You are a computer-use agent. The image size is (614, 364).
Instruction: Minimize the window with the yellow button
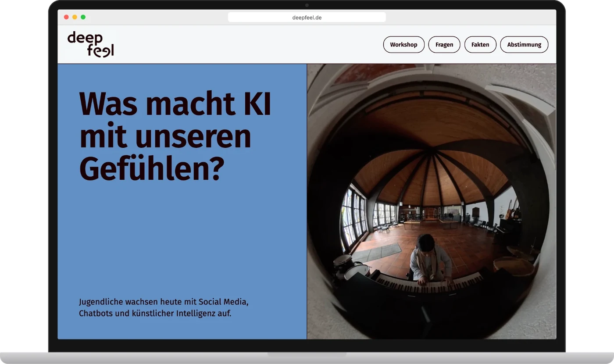pos(75,17)
